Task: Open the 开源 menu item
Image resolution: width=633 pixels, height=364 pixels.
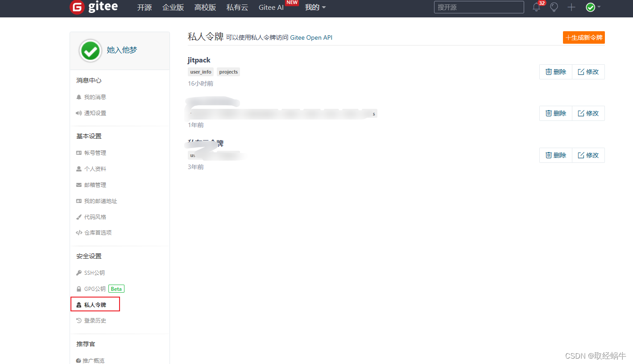Action: click(145, 7)
